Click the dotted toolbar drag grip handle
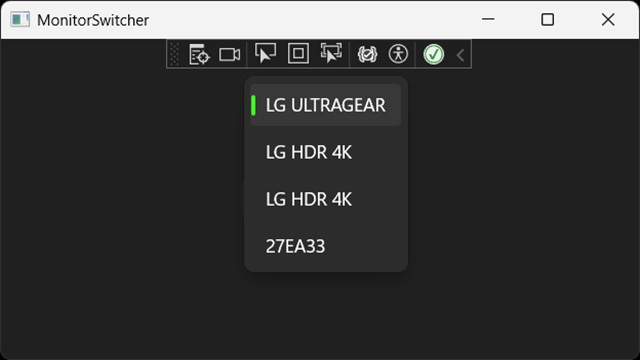 tap(174, 54)
